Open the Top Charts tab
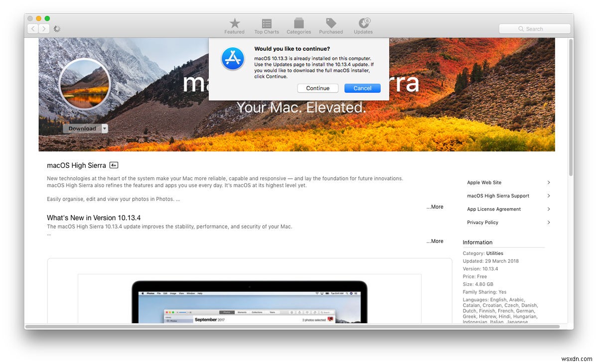The width and height of the screenshot is (598, 364). click(267, 26)
